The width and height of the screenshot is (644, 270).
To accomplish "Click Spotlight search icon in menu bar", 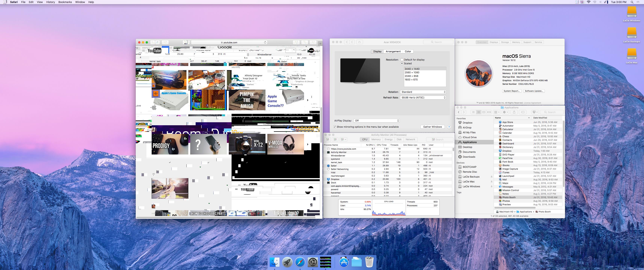I will click(632, 2).
